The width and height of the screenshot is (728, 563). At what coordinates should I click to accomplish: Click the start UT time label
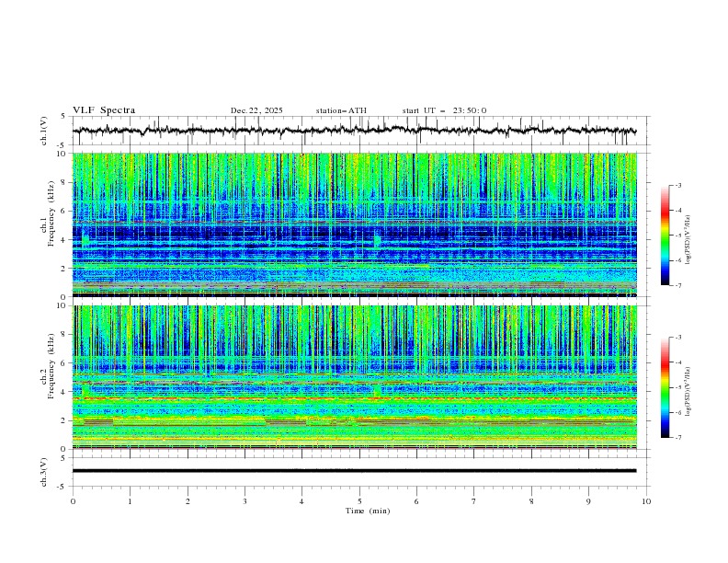pyautogui.click(x=444, y=110)
